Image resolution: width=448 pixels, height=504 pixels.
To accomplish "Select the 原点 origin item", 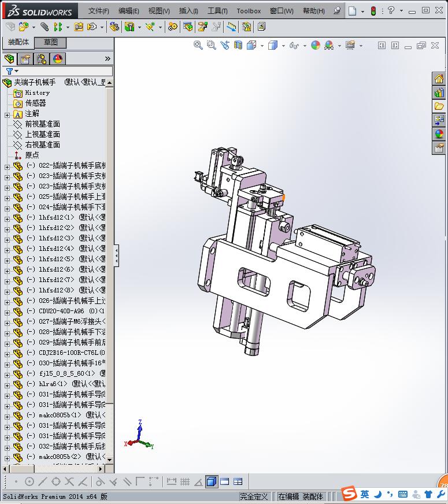I will tap(32, 155).
